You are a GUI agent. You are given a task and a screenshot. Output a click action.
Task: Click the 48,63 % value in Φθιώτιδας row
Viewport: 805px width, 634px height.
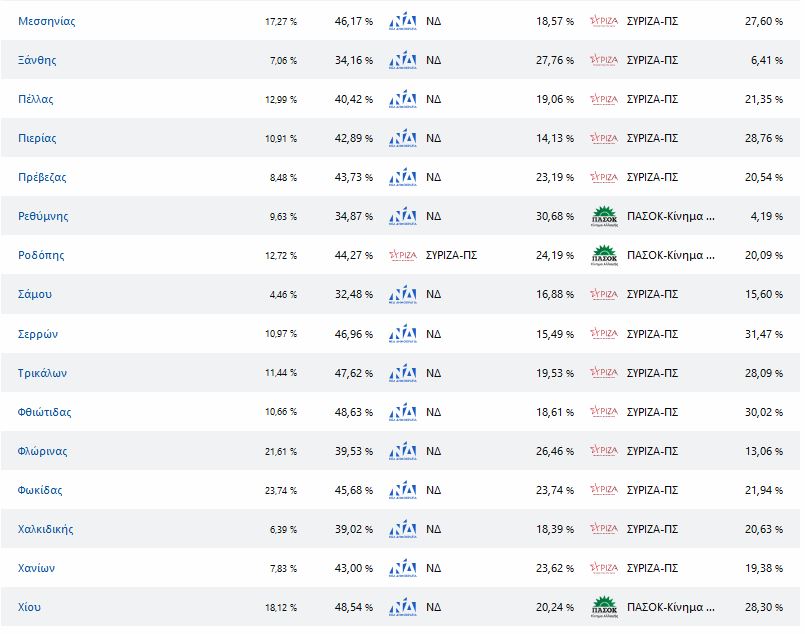pyautogui.click(x=353, y=412)
